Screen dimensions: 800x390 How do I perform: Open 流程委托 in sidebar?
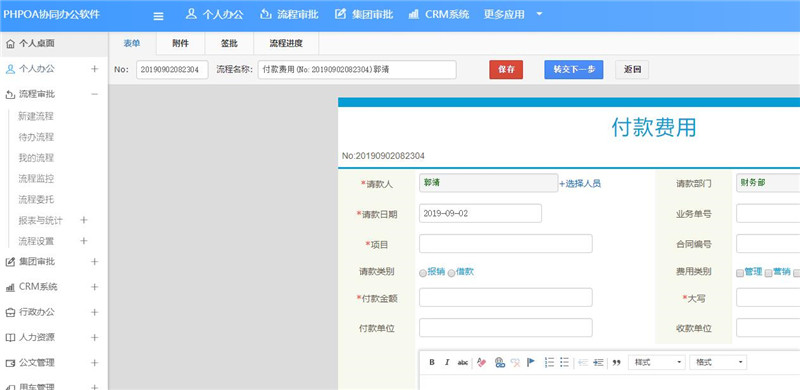tap(36, 200)
